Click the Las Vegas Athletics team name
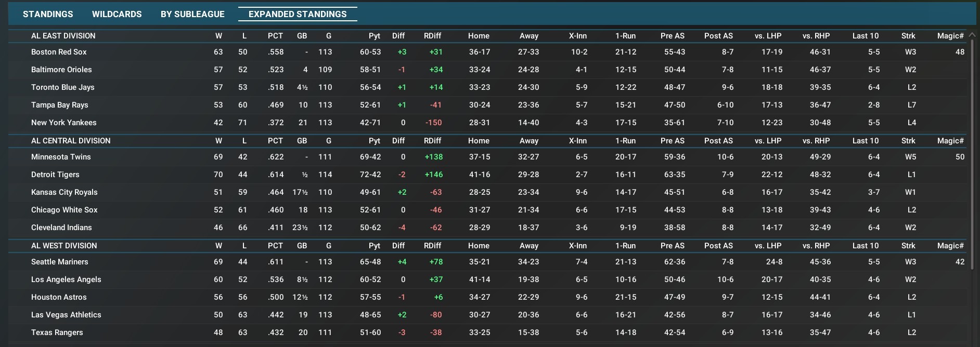This screenshot has height=347, width=980. (66, 315)
